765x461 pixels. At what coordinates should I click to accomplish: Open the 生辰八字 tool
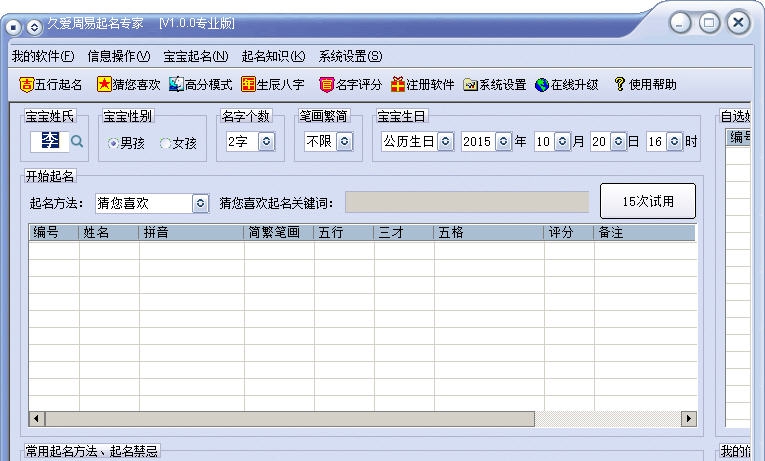[x=273, y=84]
